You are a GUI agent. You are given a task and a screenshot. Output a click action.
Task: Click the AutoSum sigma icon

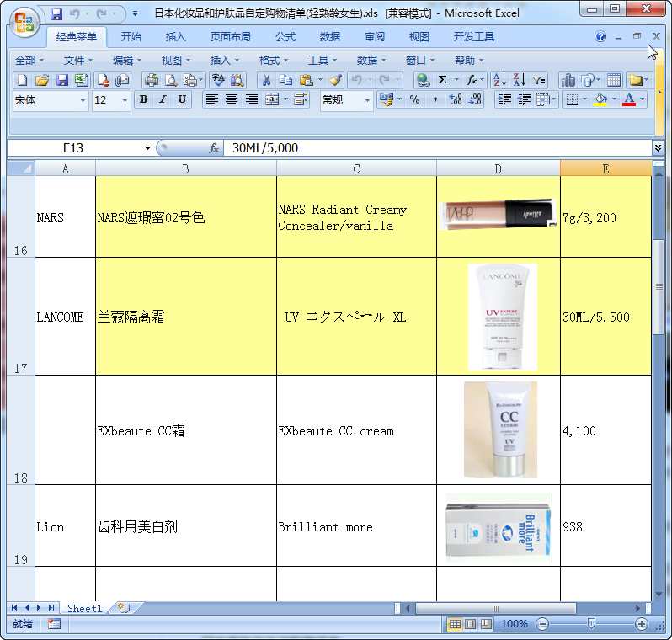tap(442, 80)
